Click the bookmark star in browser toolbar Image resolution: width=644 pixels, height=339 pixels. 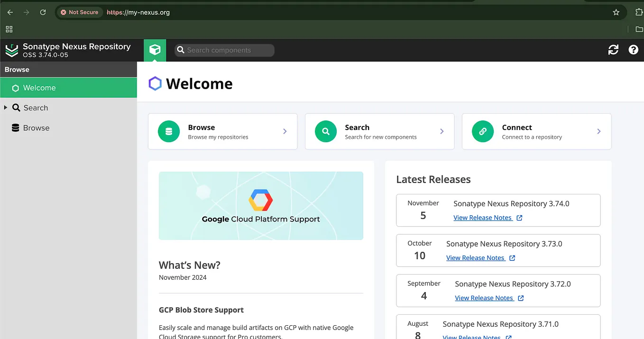(x=616, y=12)
